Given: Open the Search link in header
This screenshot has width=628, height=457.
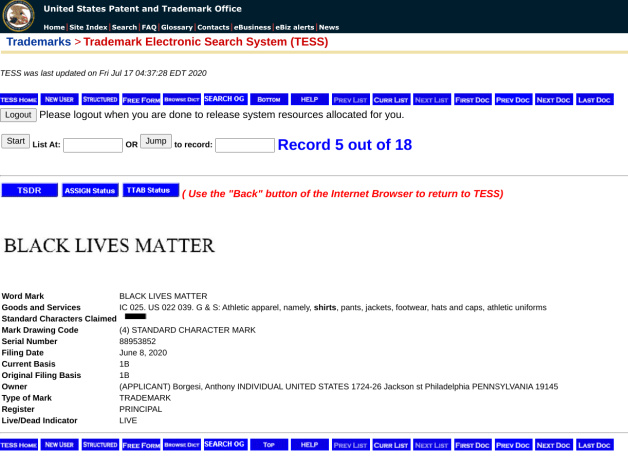Looking at the screenshot, I should 124,27.
